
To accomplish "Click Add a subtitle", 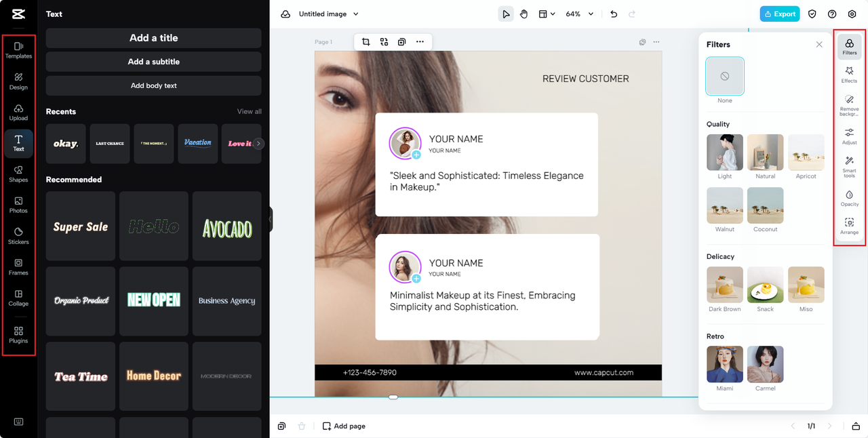I will pyautogui.click(x=153, y=62).
